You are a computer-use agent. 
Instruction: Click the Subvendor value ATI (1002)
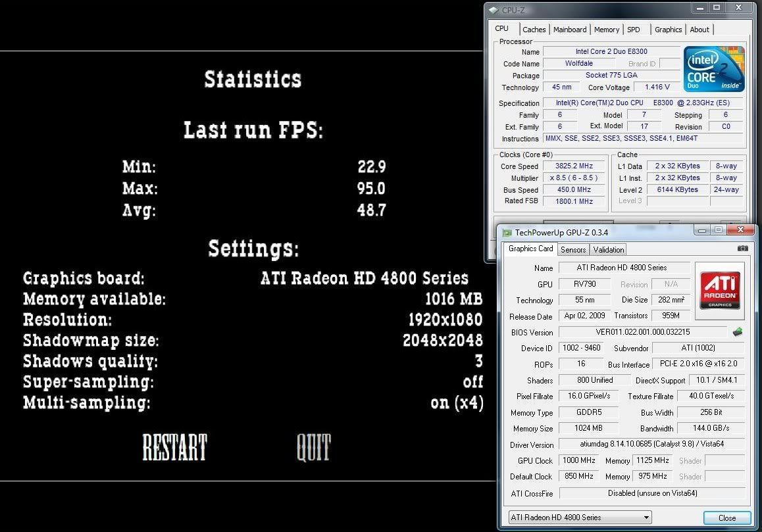(698, 348)
